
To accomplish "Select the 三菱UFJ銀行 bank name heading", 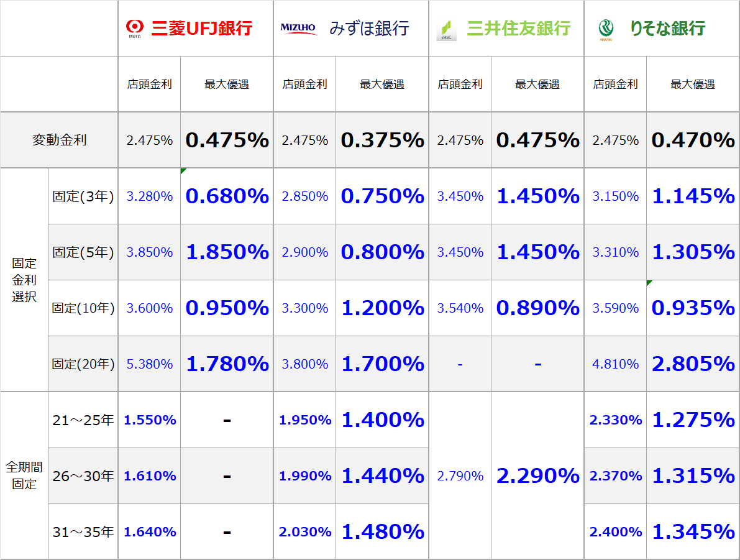I will [x=201, y=29].
